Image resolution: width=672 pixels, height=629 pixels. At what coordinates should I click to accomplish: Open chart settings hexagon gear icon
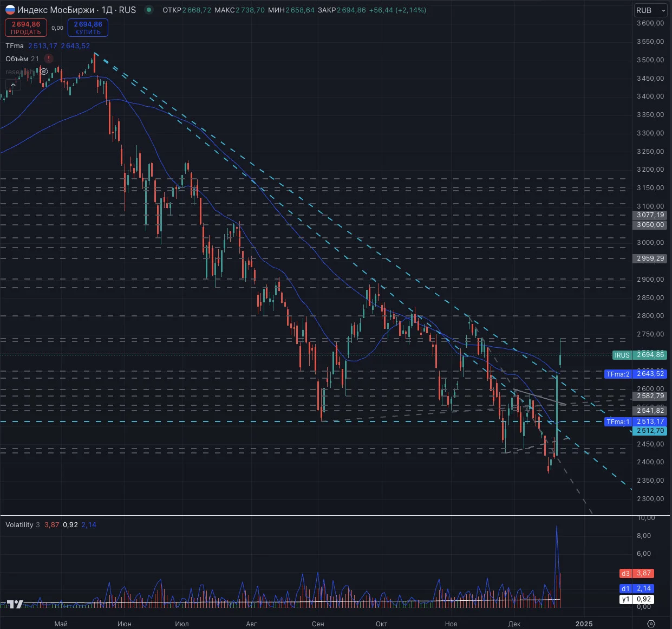click(651, 624)
